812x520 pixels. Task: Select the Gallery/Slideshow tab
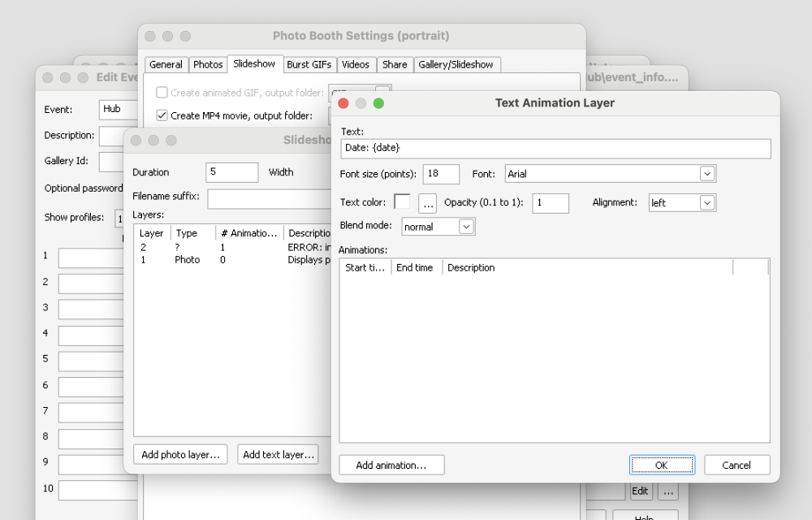(x=456, y=65)
